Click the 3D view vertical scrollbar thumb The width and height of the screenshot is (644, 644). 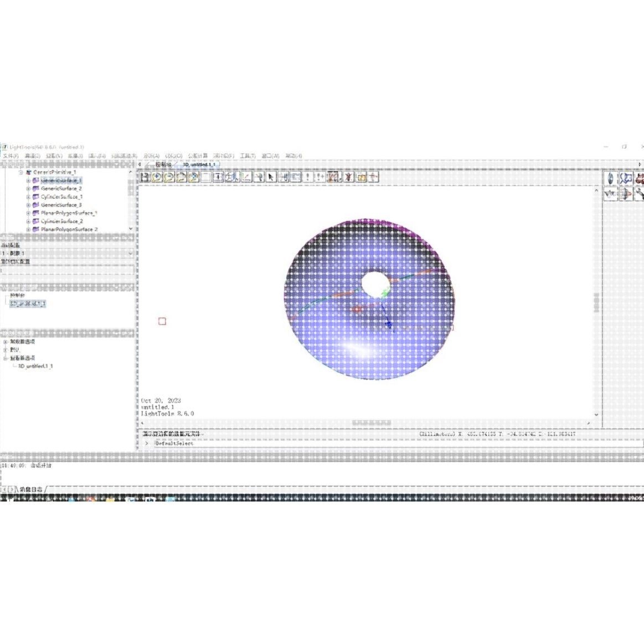pyautogui.click(x=596, y=303)
